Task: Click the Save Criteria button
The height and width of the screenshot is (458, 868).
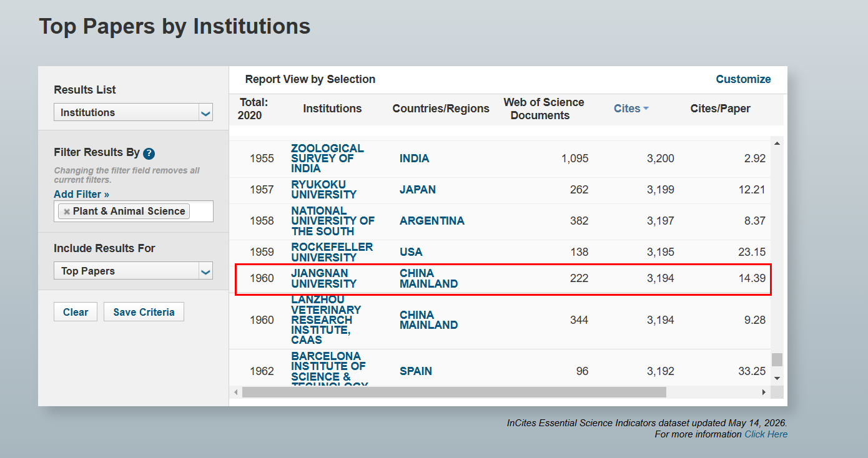Action: pyautogui.click(x=144, y=312)
